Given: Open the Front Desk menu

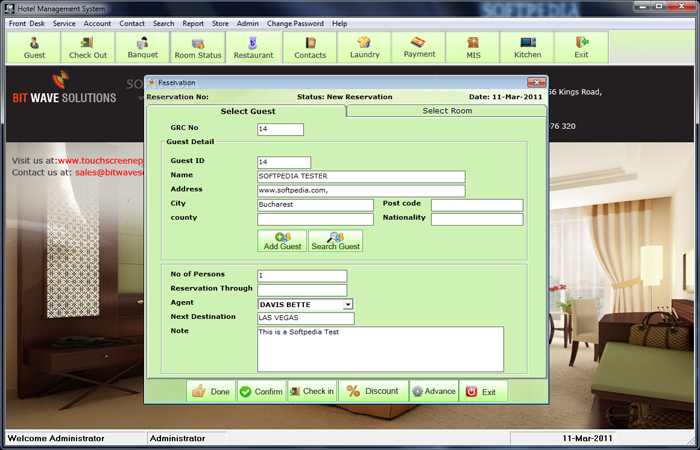Looking at the screenshot, I should (x=27, y=23).
